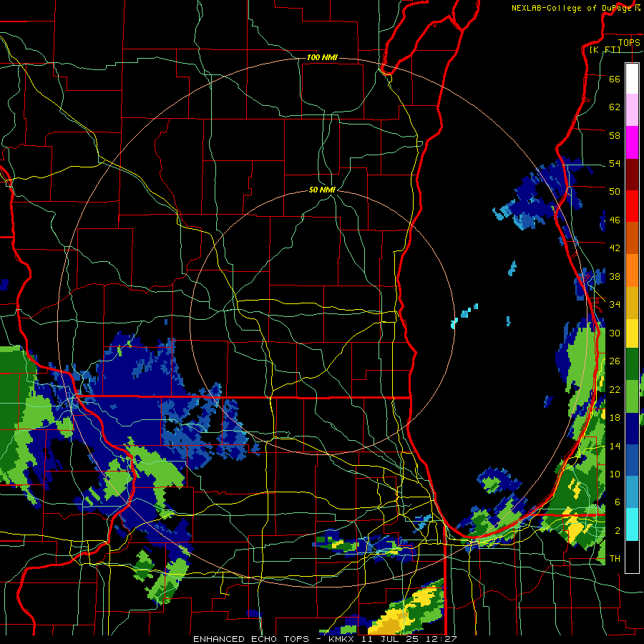This screenshot has height=644, width=644.
Task: Click the '11 JUL 25' date in caption
Action: (391, 639)
